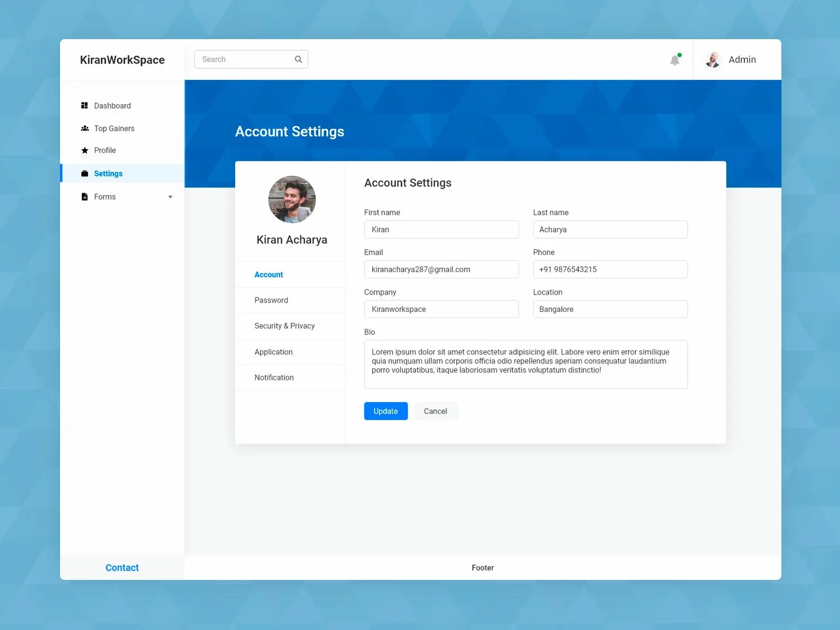Switch to the Password tab
Viewport: 840px width, 630px height.
point(290,300)
